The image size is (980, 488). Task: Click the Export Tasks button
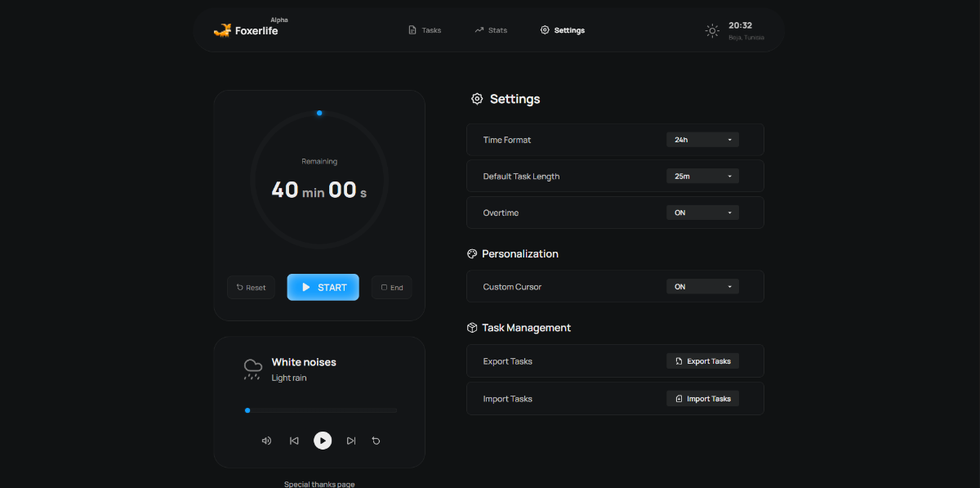coord(702,361)
